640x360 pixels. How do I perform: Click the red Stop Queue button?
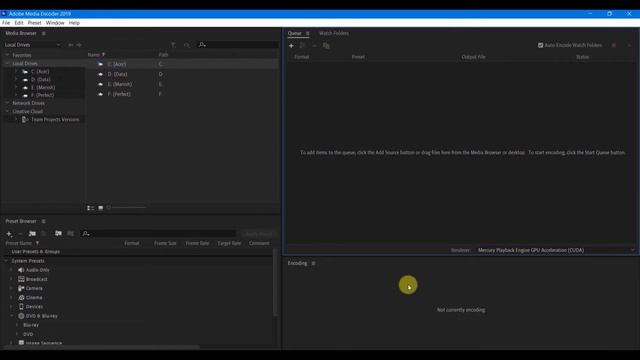[x=613, y=45]
